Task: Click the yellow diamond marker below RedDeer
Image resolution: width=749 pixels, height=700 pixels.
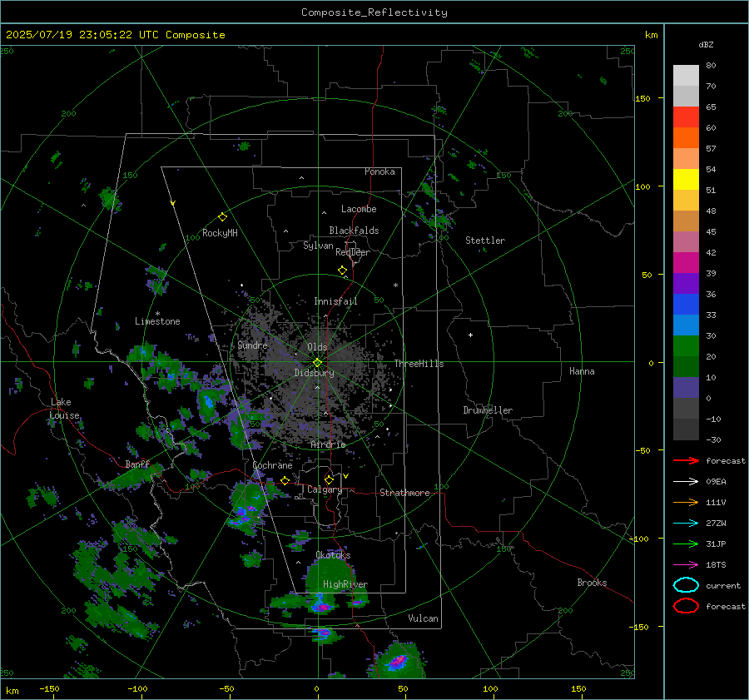Action: 342,271
